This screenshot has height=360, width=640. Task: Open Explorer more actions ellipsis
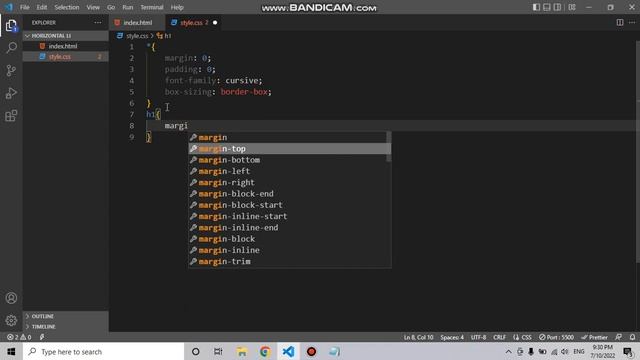pos(98,22)
